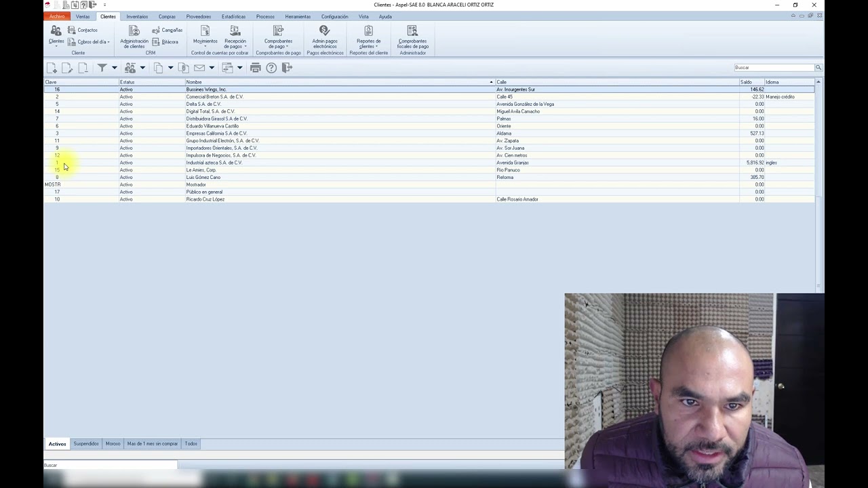Click the search magnifier icon
The image size is (868, 488).
pos(818,68)
